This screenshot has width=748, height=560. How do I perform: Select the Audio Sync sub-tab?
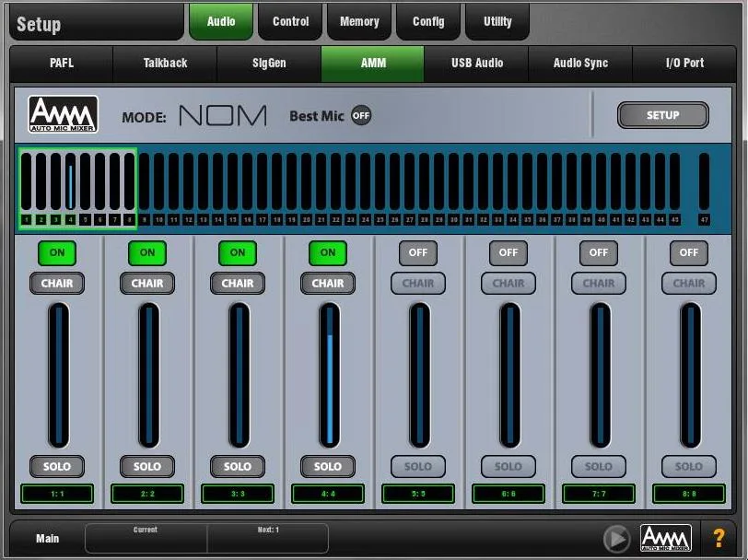(x=580, y=64)
